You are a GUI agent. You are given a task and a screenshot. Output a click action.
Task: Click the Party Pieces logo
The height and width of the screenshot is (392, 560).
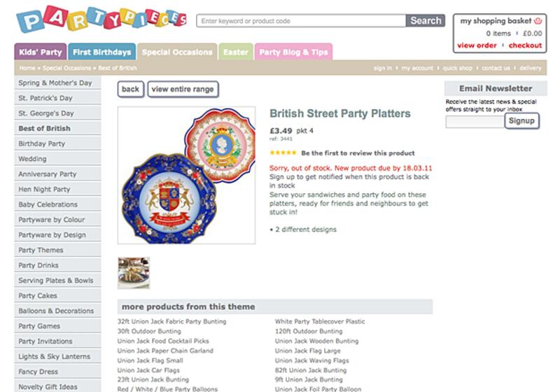[x=101, y=22]
